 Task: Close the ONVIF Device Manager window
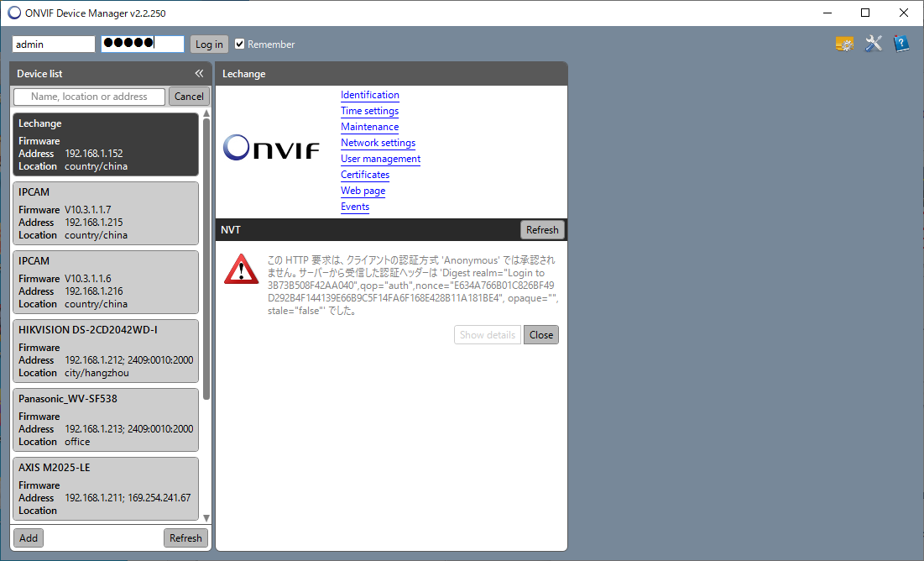903,13
